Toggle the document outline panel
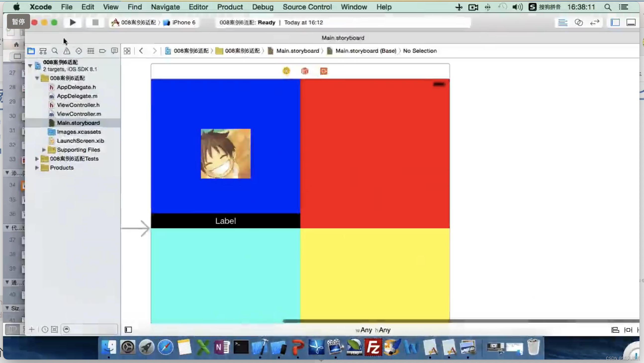The height and width of the screenshot is (363, 644). pos(128,330)
